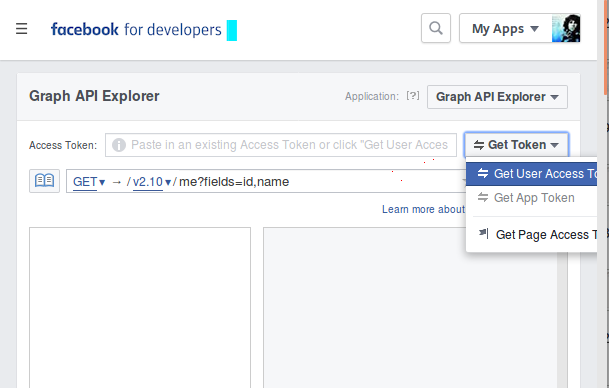Change the v2.10 API version dropdown
This screenshot has width=609, height=388.
click(x=152, y=182)
